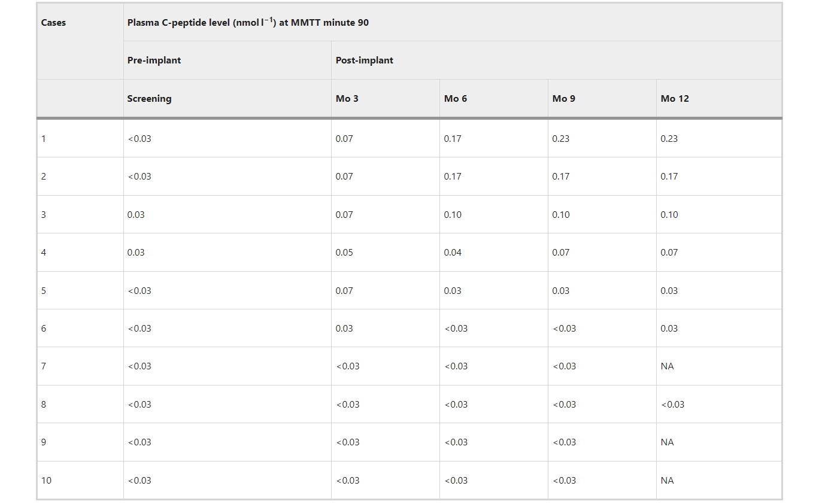This screenshot has height=504, width=819.
Task: Select case 3 Screening value 0.03
Action: coord(136,215)
